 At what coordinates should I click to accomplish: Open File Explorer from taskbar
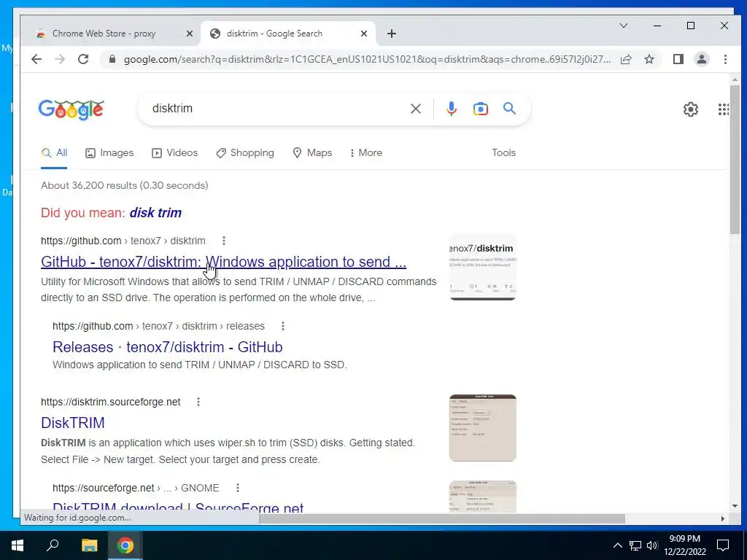pos(89,545)
